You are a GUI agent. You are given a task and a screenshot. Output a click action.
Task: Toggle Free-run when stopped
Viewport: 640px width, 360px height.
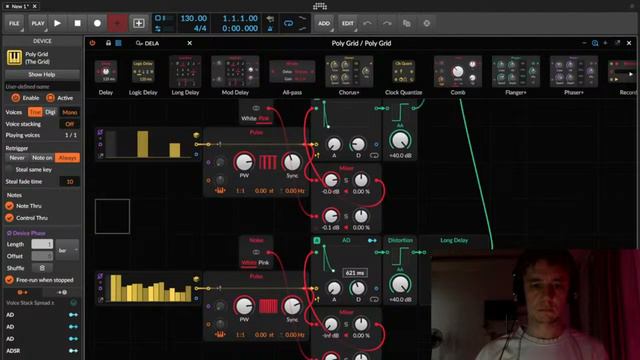click(9, 280)
